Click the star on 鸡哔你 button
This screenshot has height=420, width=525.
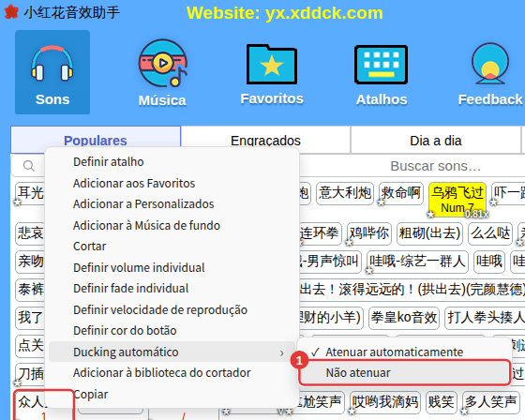point(349,242)
